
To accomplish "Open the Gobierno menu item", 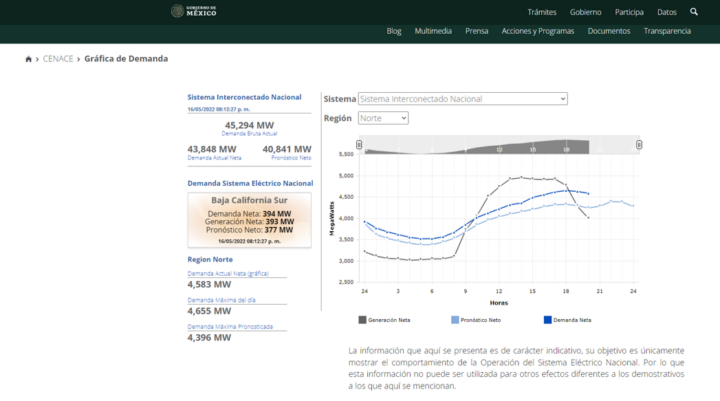I will [586, 12].
